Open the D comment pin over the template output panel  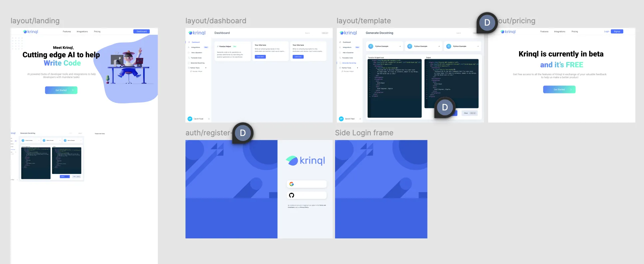click(445, 107)
